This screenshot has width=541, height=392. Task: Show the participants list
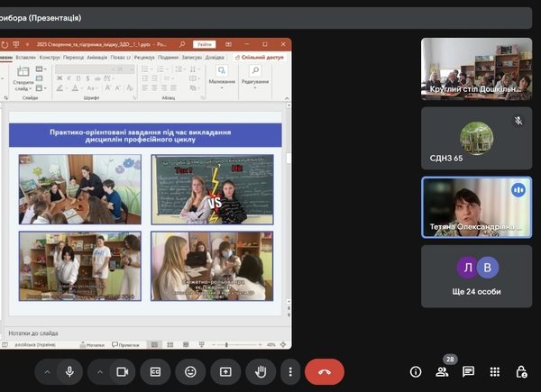click(x=441, y=371)
